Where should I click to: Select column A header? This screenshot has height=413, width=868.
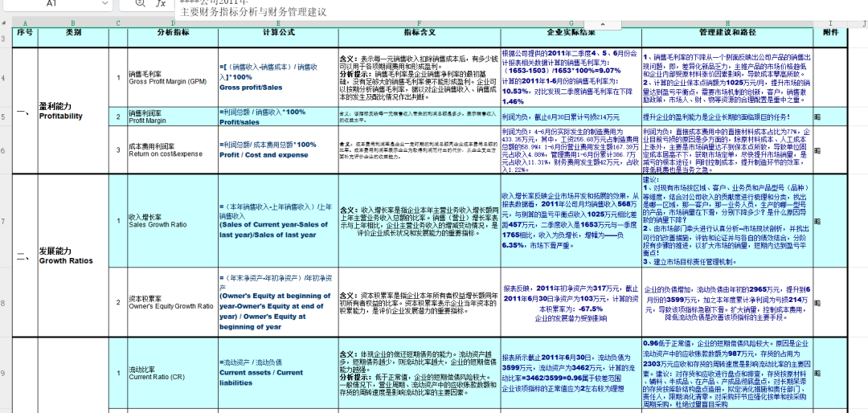[x=25, y=23]
